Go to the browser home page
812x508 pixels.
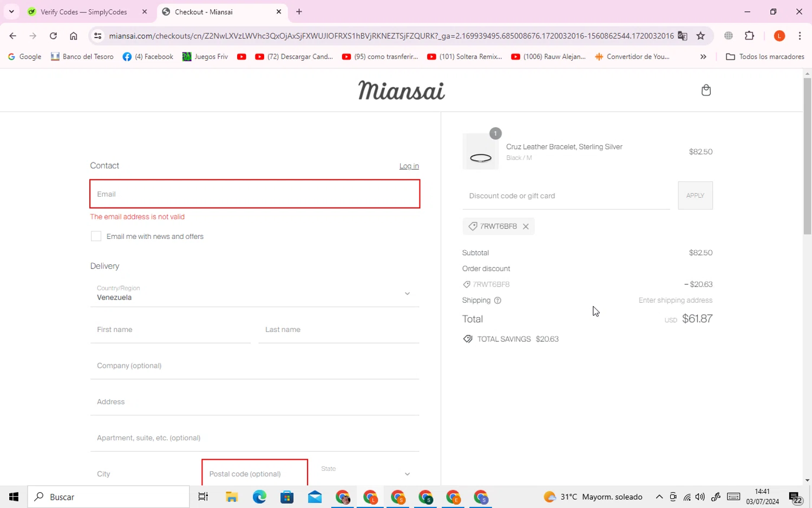tap(74, 36)
